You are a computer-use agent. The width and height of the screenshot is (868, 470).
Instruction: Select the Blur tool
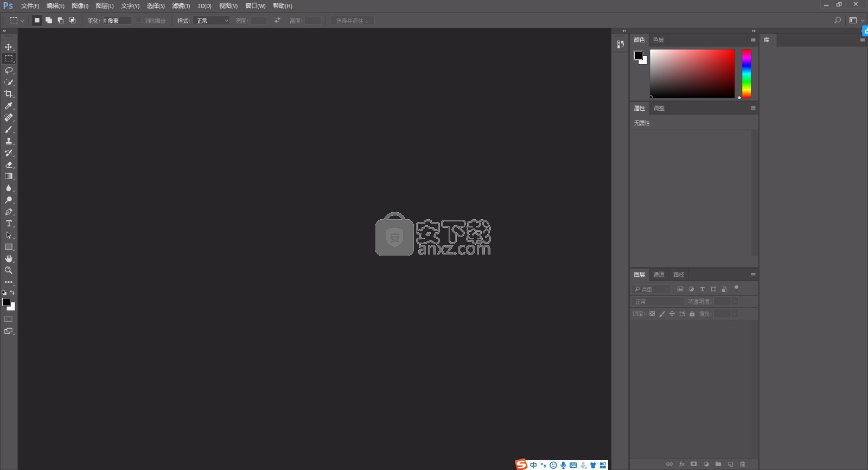[9, 188]
